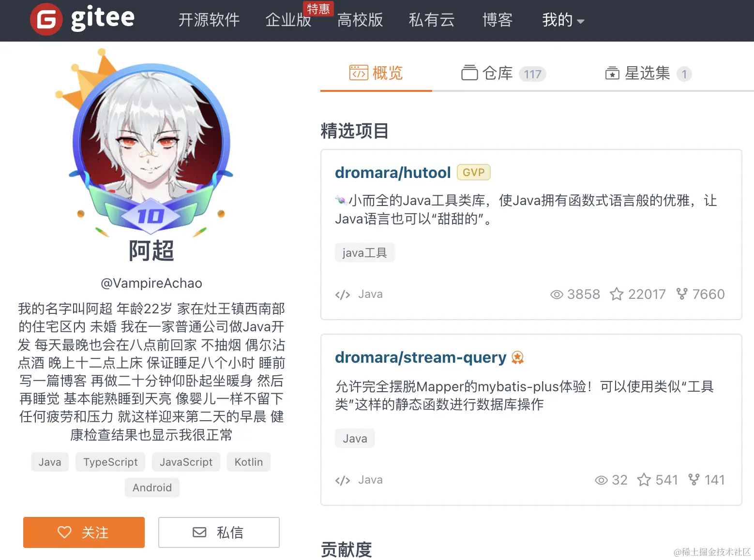The width and height of the screenshot is (754, 560).
Task: Click the star icon for stream-query
Action: click(644, 480)
